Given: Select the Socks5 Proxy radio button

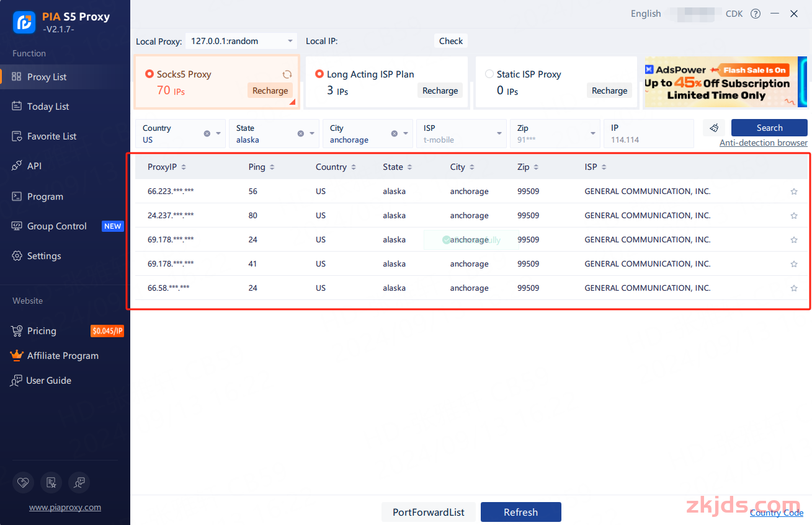Looking at the screenshot, I should click(x=149, y=74).
